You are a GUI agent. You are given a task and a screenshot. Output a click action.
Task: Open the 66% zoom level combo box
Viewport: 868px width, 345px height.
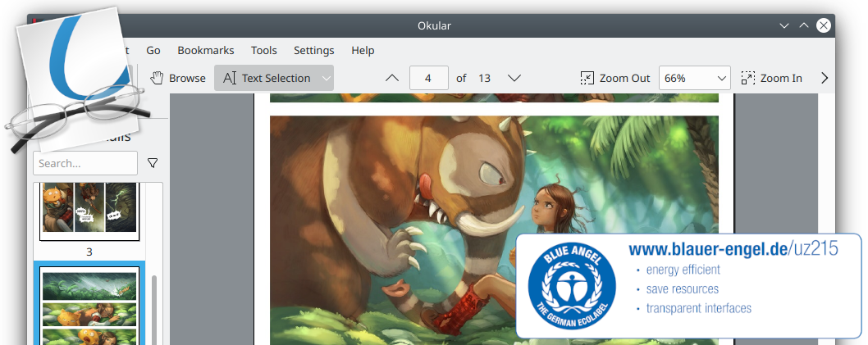(x=694, y=78)
